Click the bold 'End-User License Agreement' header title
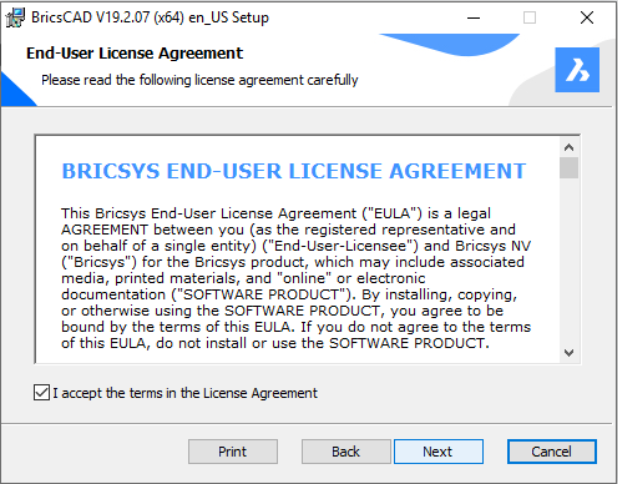The image size is (618, 485). pos(134,53)
